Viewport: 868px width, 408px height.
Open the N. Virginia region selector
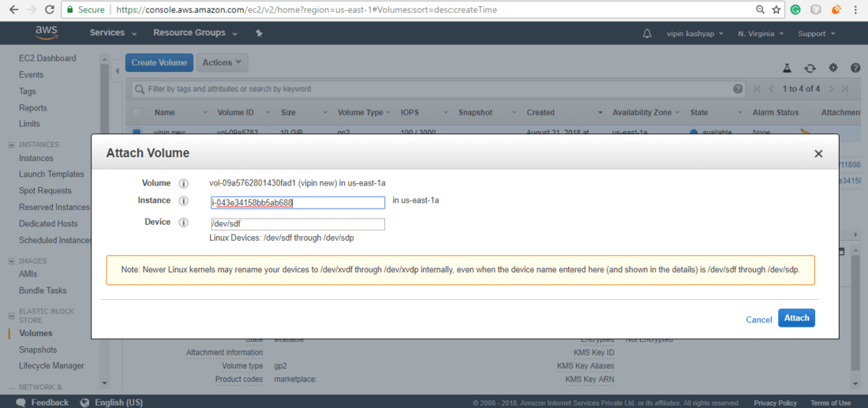tap(761, 34)
